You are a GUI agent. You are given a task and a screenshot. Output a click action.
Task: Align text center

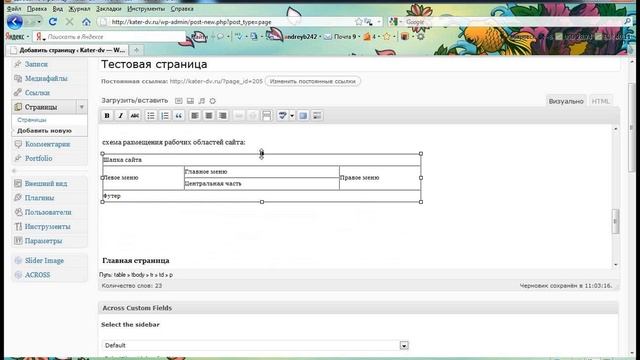click(x=209, y=116)
